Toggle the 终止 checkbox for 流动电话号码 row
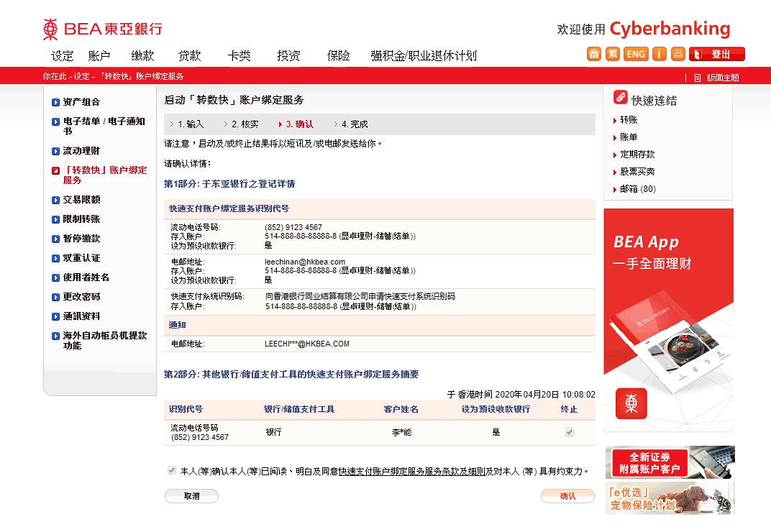 (570, 432)
